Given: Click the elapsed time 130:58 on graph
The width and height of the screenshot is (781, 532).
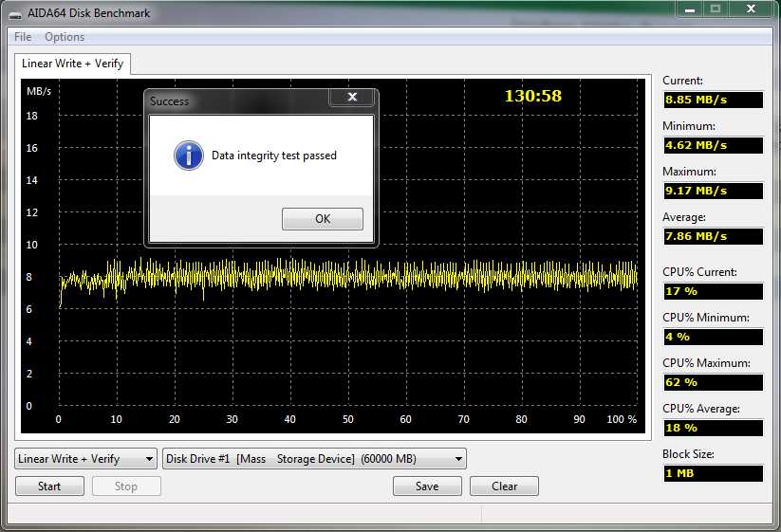Looking at the screenshot, I should pos(532,96).
